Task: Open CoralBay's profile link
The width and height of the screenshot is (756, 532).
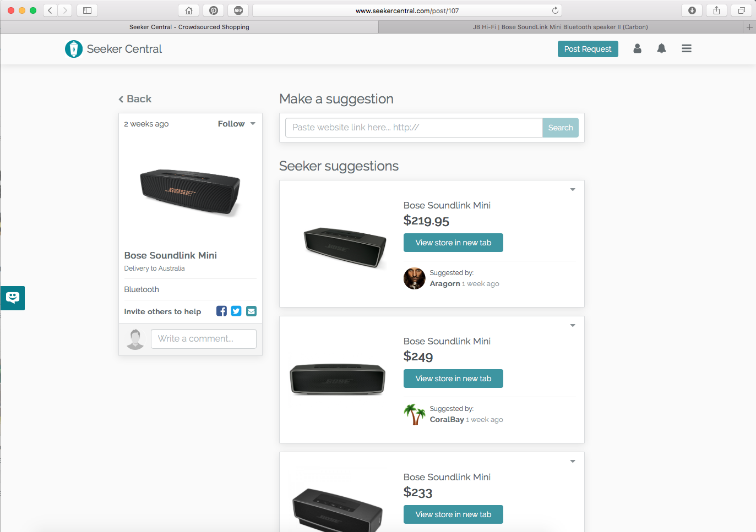Action: pyautogui.click(x=447, y=420)
